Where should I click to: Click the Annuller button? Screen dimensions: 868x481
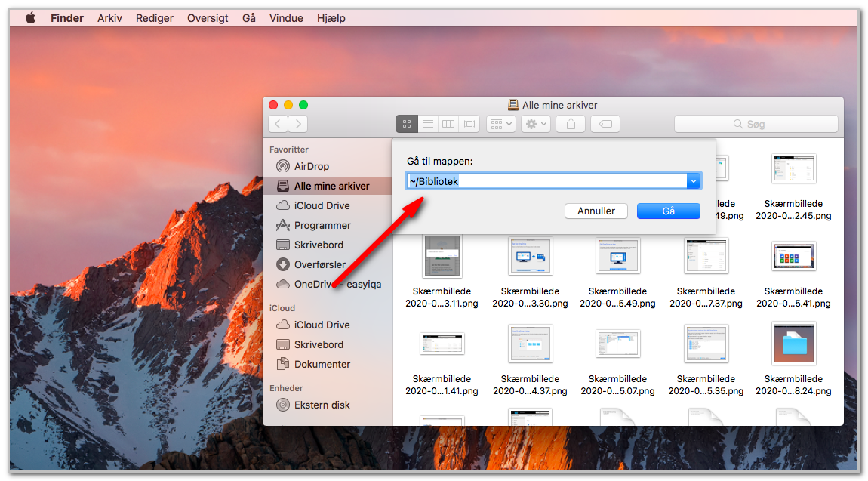click(596, 211)
